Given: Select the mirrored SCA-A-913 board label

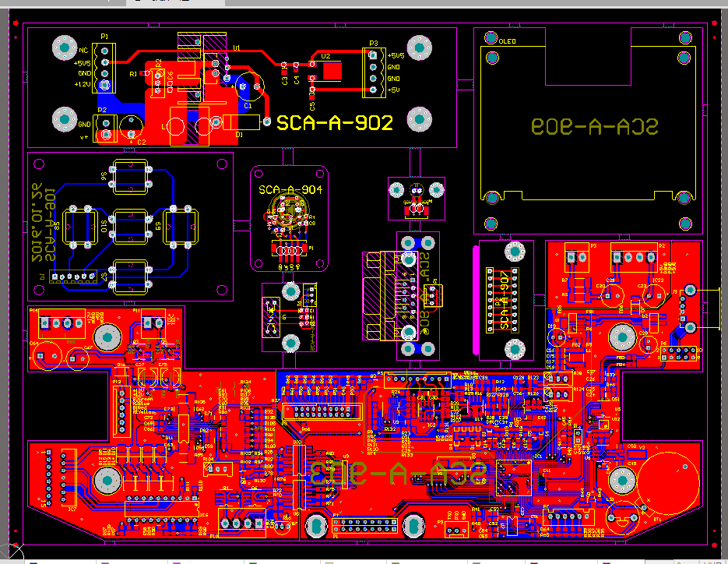Looking at the screenshot, I should [x=397, y=471].
